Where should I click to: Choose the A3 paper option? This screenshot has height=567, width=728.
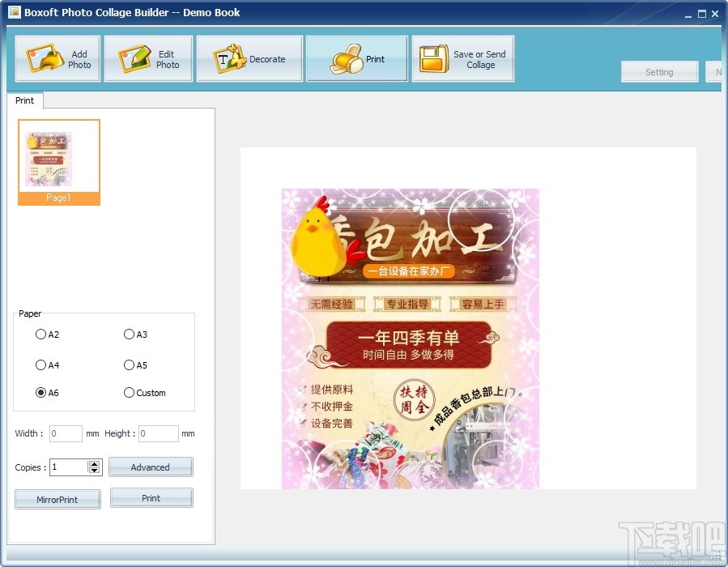pyautogui.click(x=129, y=335)
